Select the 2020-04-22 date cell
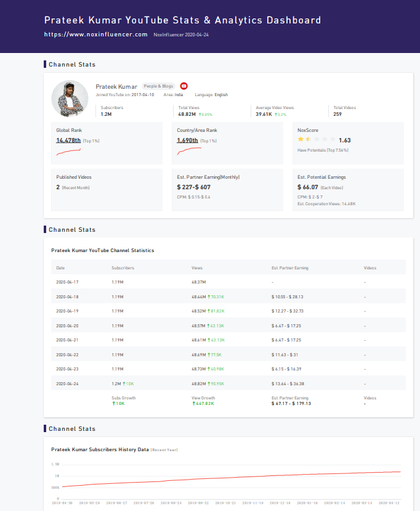This screenshot has height=511, width=420. (67, 355)
